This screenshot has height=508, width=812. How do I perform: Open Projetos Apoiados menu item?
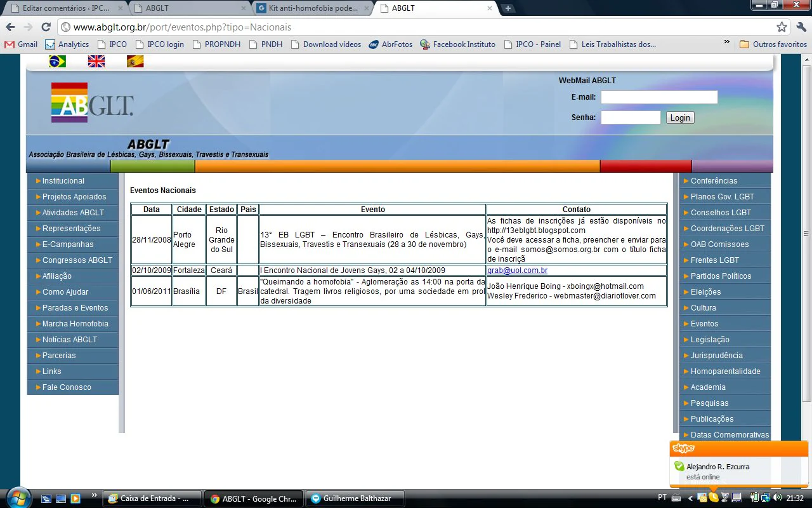(x=72, y=197)
